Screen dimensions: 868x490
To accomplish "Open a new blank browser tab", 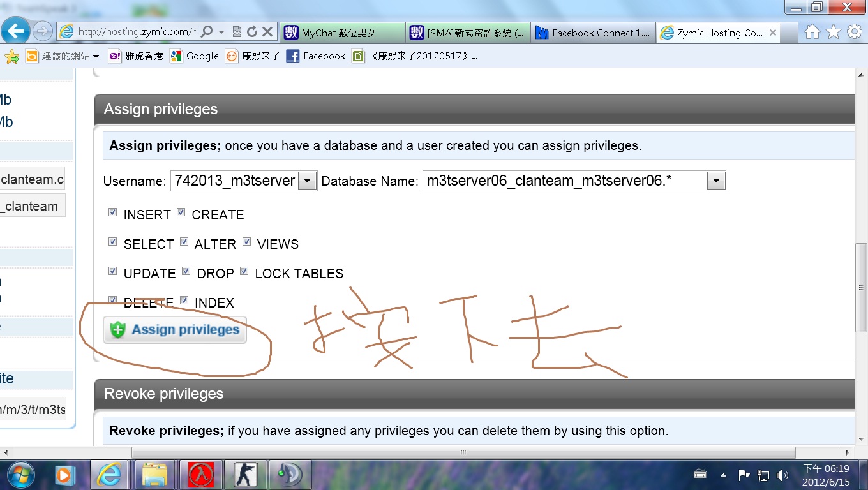I will tap(789, 33).
